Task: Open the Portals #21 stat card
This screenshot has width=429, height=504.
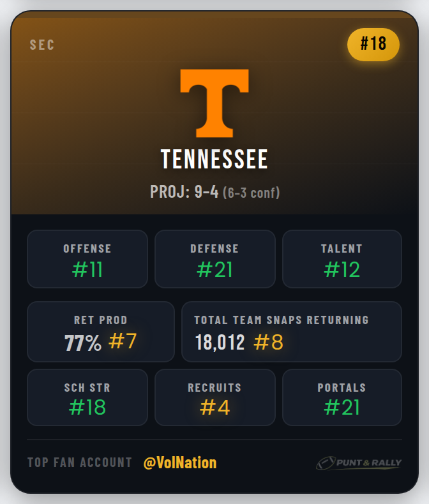Action: pos(342,397)
